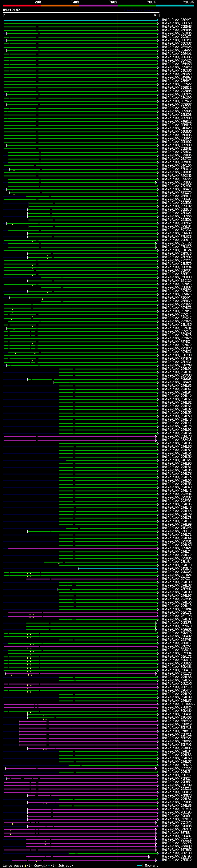Select hit UniRef100_Q94L82

[177, 410]
